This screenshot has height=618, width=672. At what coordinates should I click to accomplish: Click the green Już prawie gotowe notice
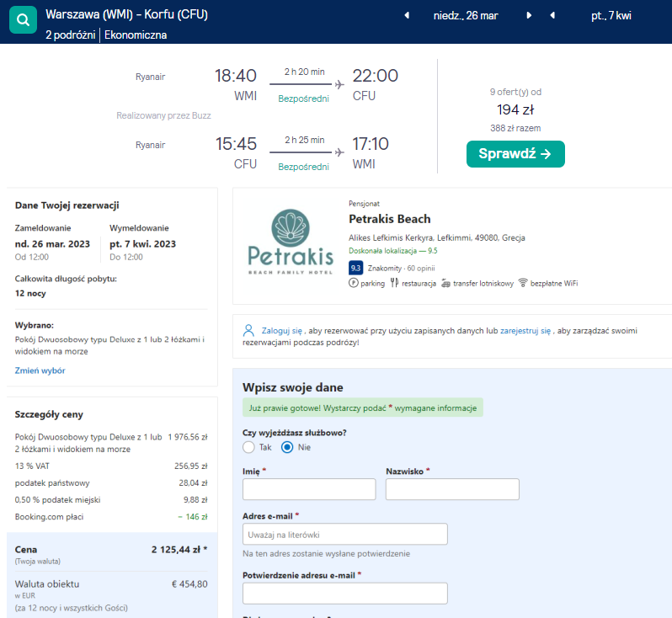[x=363, y=408]
